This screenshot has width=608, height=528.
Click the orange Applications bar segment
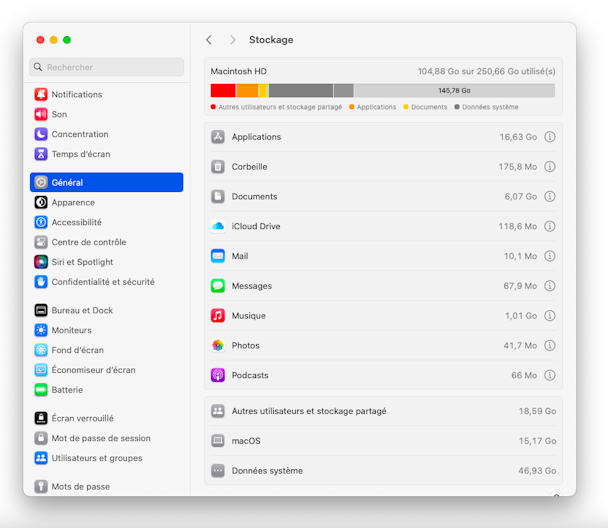247,90
